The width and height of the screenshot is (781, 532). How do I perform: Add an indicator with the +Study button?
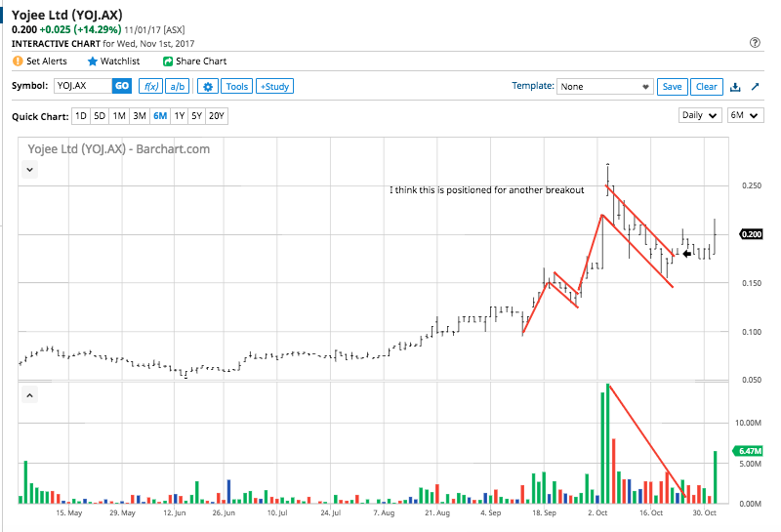[x=274, y=86]
